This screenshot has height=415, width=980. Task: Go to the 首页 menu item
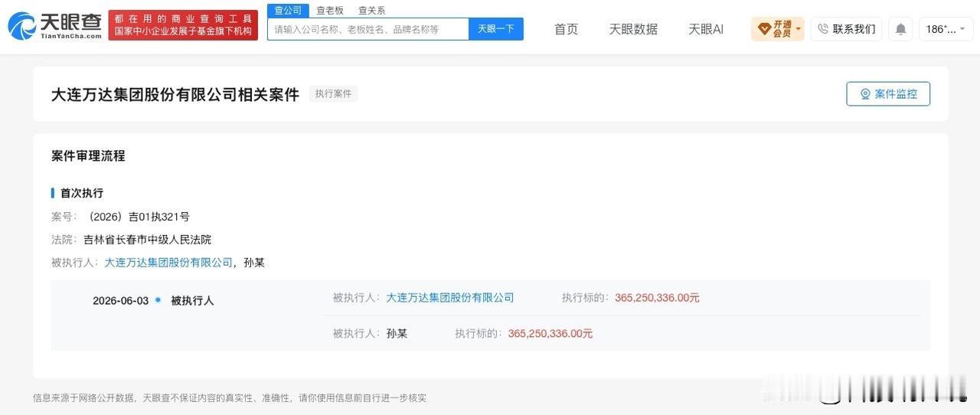566,29
